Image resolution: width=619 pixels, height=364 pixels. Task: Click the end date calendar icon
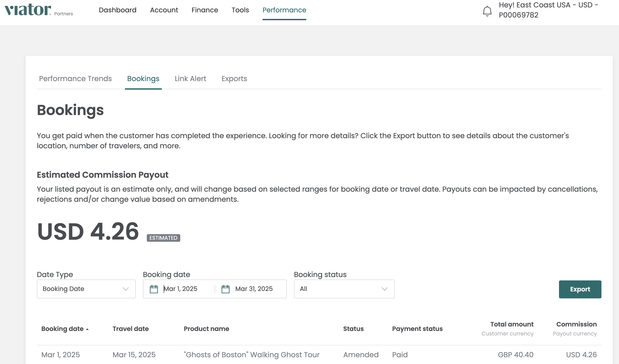point(225,289)
